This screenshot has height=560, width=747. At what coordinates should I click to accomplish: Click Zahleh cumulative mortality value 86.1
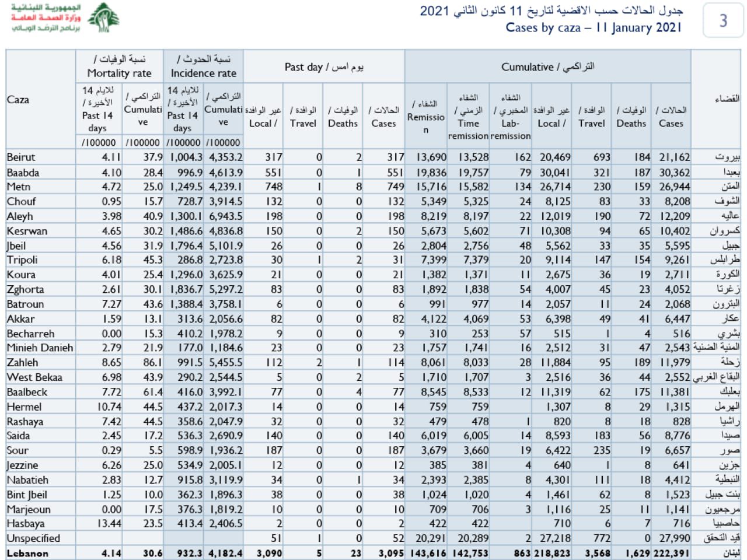[153, 362]
